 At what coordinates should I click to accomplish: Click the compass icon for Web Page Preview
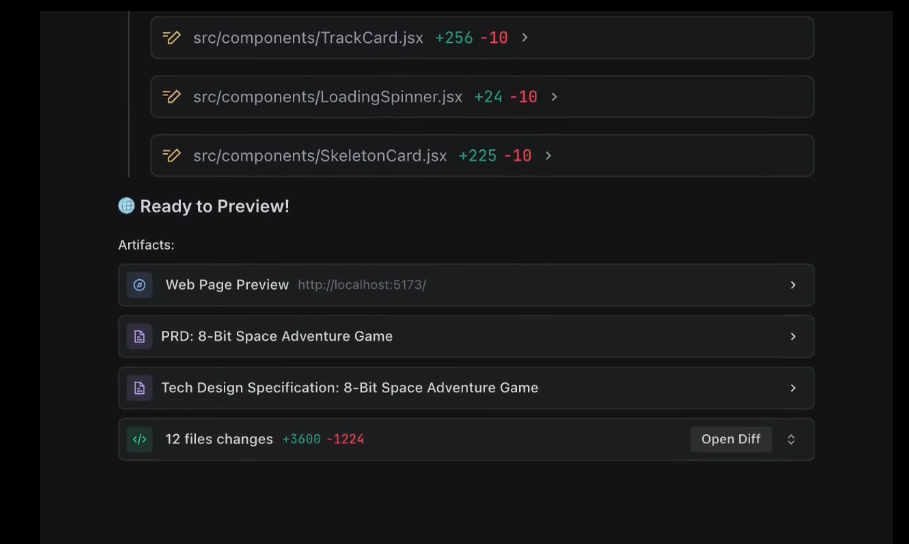point(139,285)
